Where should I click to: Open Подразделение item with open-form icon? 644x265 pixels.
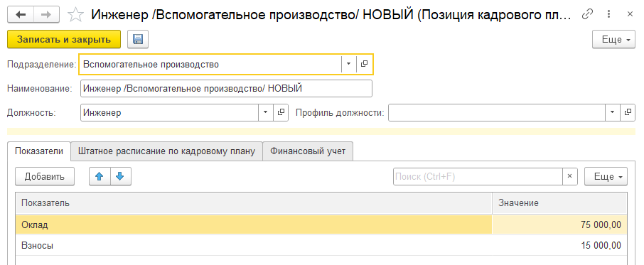click(365, 64)
